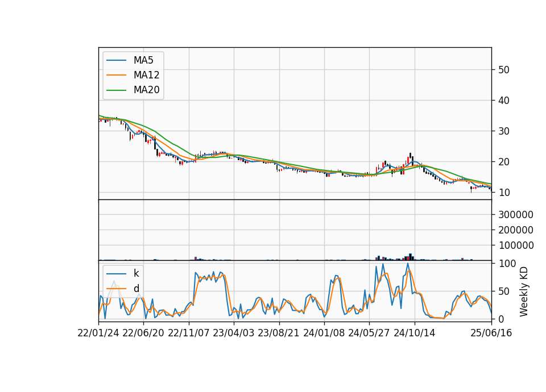Click the date label 25/06/16
The image size is (546, 392).
(x=491, y=333)
